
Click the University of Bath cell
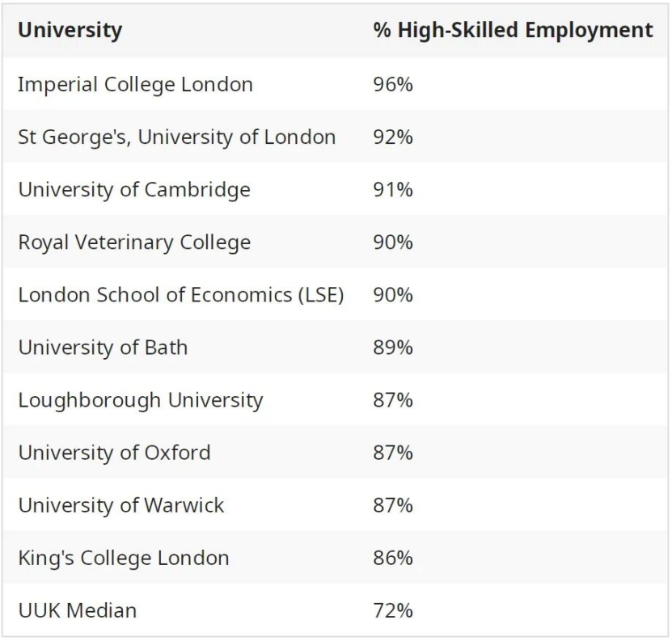click(x=103, y=348)
